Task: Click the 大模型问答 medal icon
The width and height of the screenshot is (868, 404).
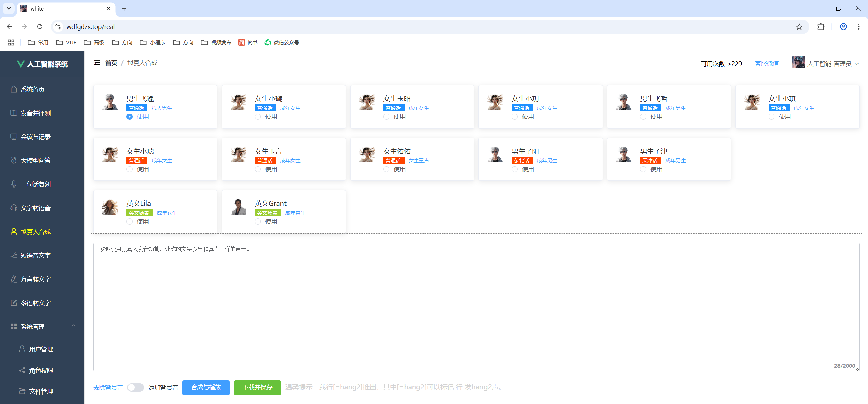Action: tap(14, 160)
